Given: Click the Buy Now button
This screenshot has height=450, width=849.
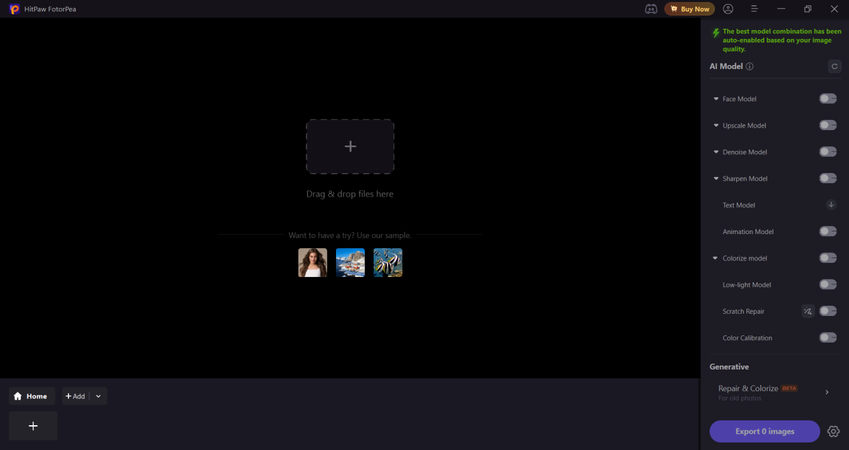Looking at the screenshot, I should pyautogui.click(x=689, y=9).
